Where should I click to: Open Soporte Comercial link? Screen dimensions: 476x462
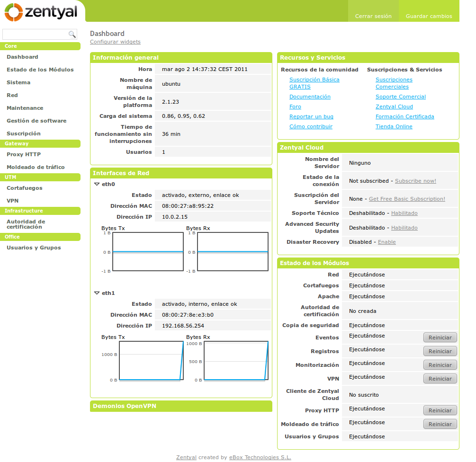pyautogui.click(x=400, y=97)
